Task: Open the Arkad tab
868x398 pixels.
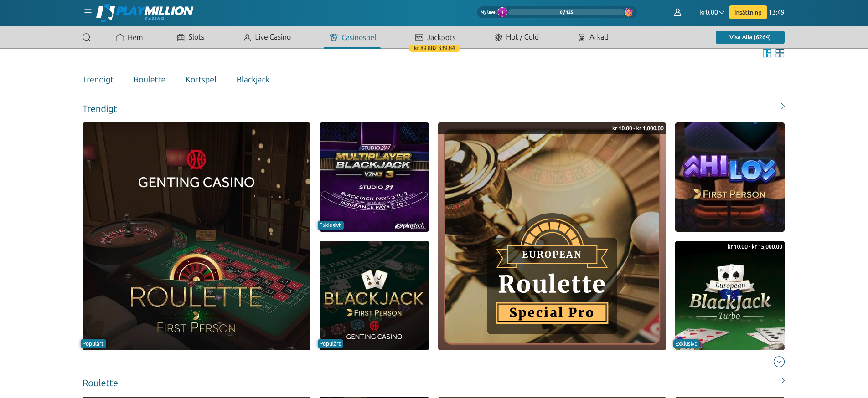Action: click(x=593, y=37)
